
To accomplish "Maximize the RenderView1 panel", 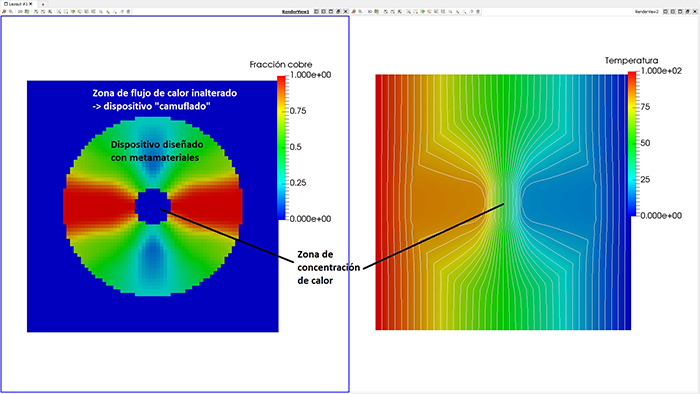I will tap(331, 12).
